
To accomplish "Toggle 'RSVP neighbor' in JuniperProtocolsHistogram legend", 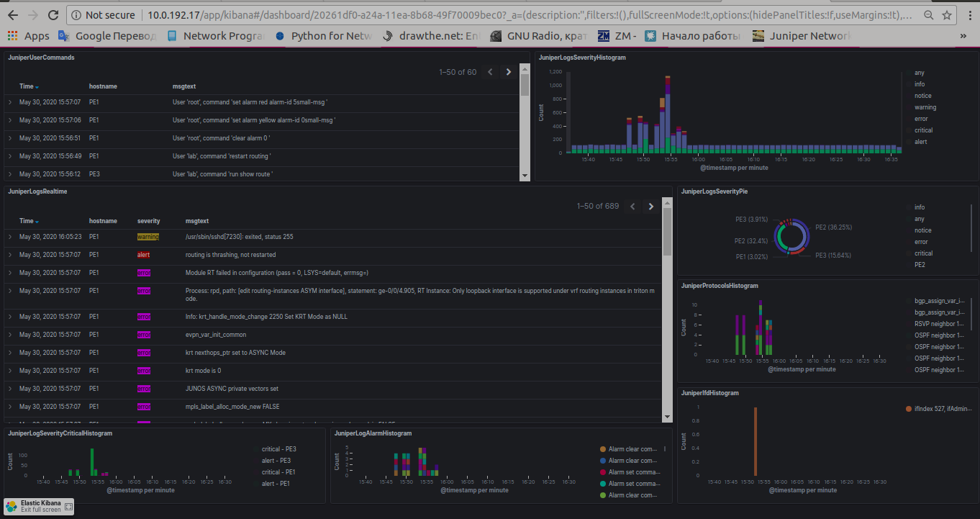I will point(939,324).
